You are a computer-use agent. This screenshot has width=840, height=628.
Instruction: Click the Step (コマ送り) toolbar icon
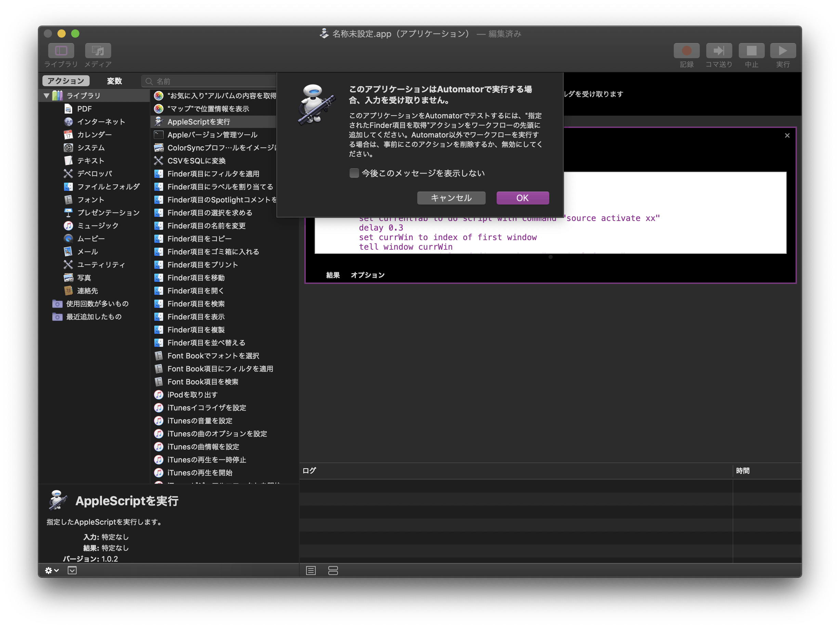[719, 51]
